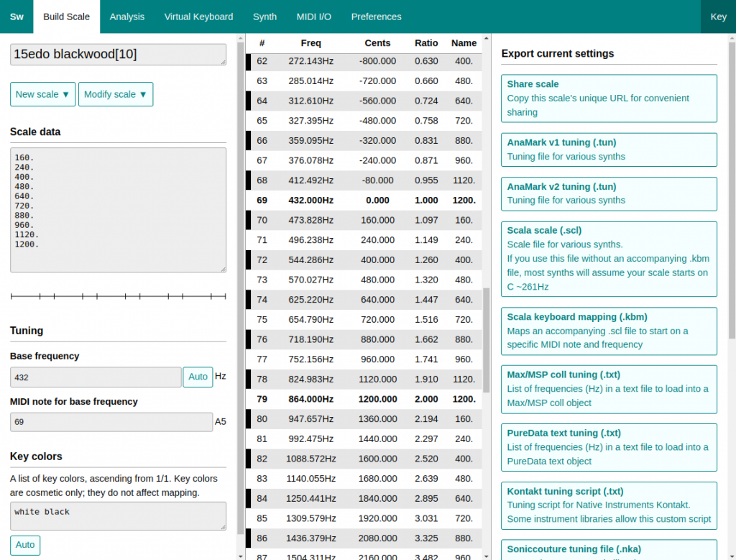Export Scala scale (.scl) file
The height and width of the screenshot is (560, 736).
pos(609,259)
